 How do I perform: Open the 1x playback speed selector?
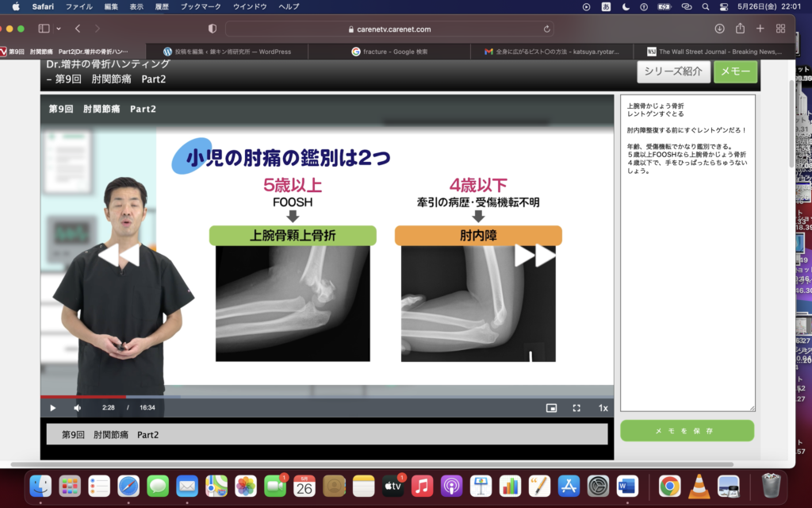[603, 407]
